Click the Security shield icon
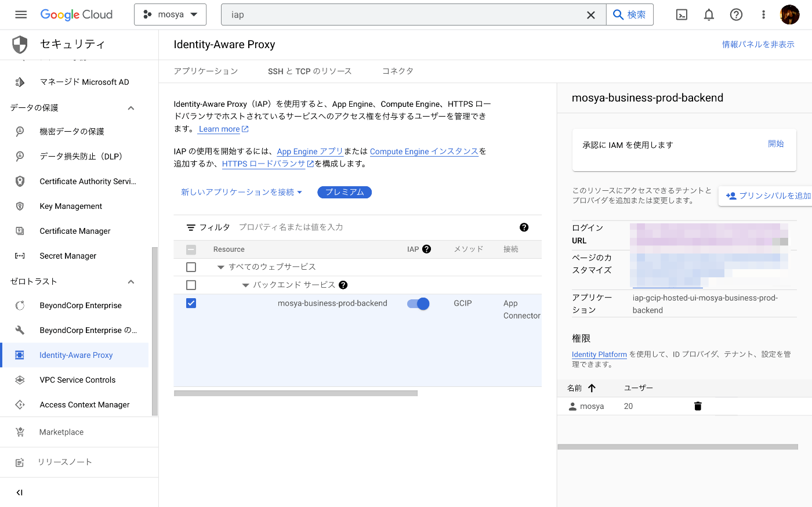This screenshot has height=507, width=812. [x=20, y=44]
